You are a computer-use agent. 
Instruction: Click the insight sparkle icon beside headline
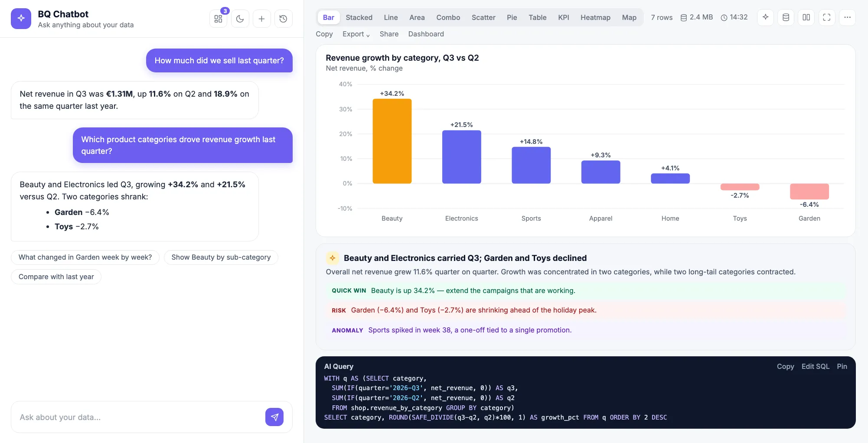coord(333,258)
